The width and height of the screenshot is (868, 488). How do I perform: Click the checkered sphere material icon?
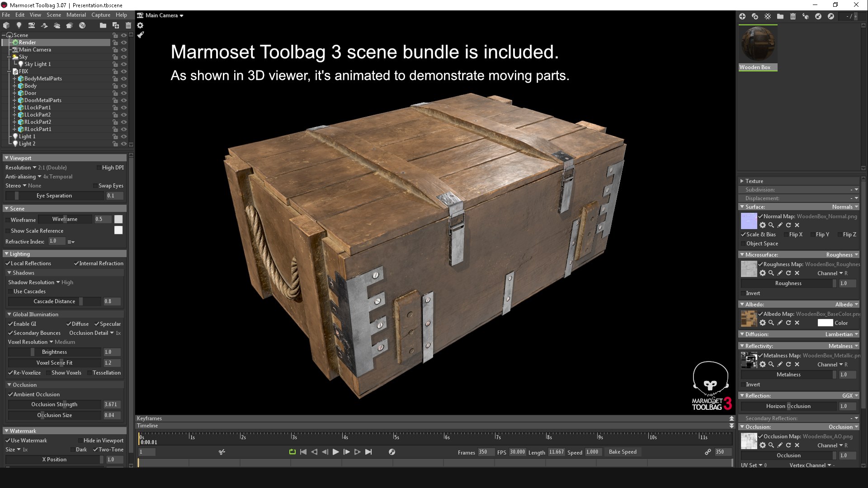tap(768, 16)
